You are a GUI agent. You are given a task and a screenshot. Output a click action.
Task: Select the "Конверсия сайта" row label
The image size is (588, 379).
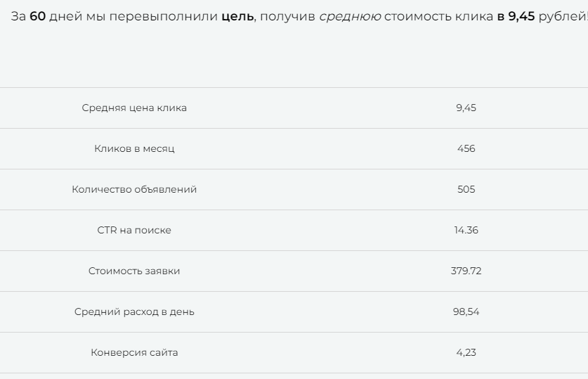coord(134,352)
